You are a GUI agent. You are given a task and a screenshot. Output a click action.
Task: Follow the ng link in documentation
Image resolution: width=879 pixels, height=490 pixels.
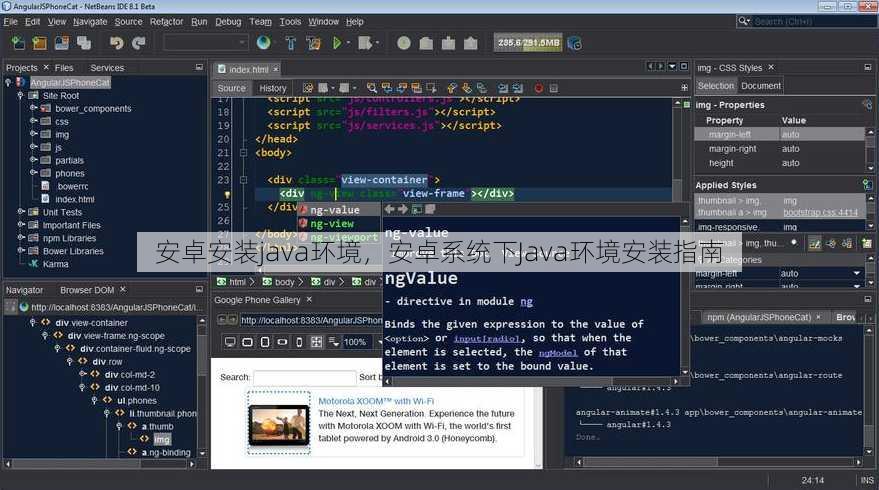coord(526,302)
